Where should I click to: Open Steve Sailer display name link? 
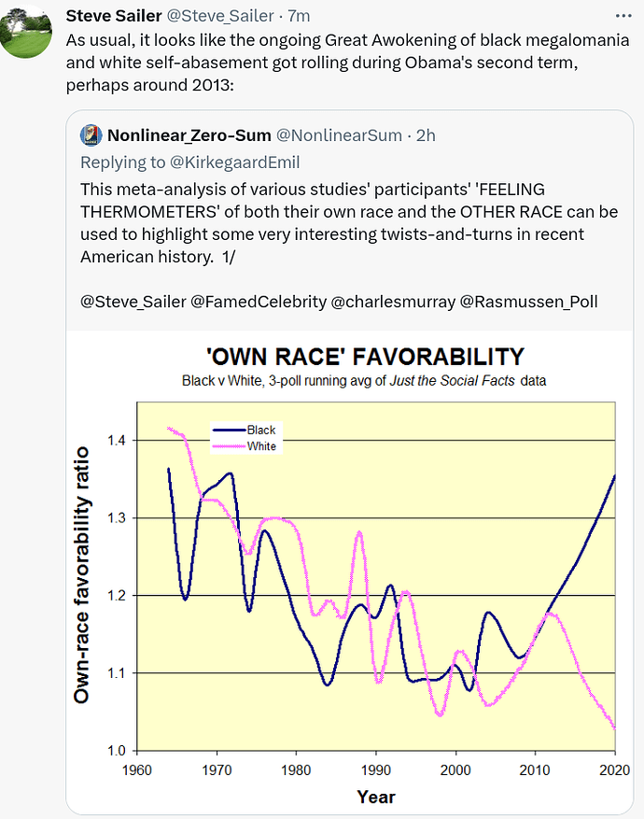point(114,16)
